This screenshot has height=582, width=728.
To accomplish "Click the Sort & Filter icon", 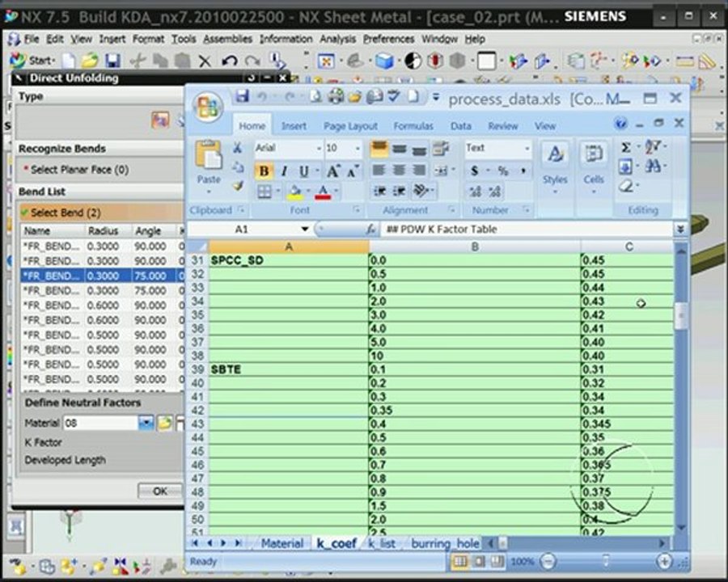I will point(653,146).
